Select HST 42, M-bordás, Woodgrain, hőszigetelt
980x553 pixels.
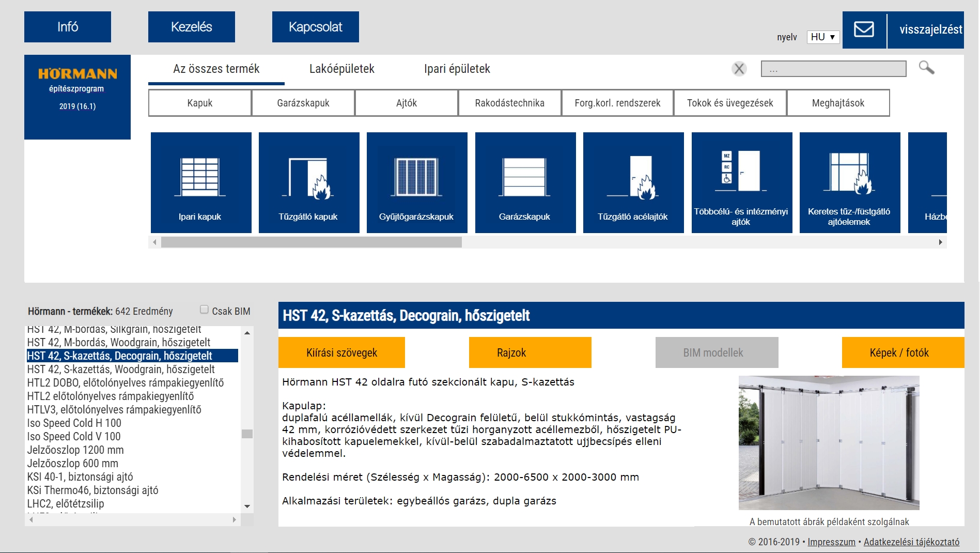point(119,342)
